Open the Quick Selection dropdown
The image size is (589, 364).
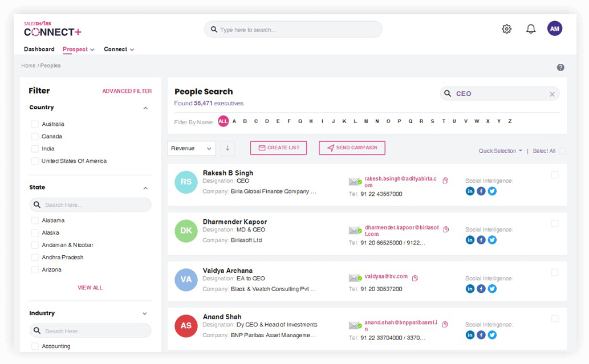pyautogui.click(x=501, y=151)
